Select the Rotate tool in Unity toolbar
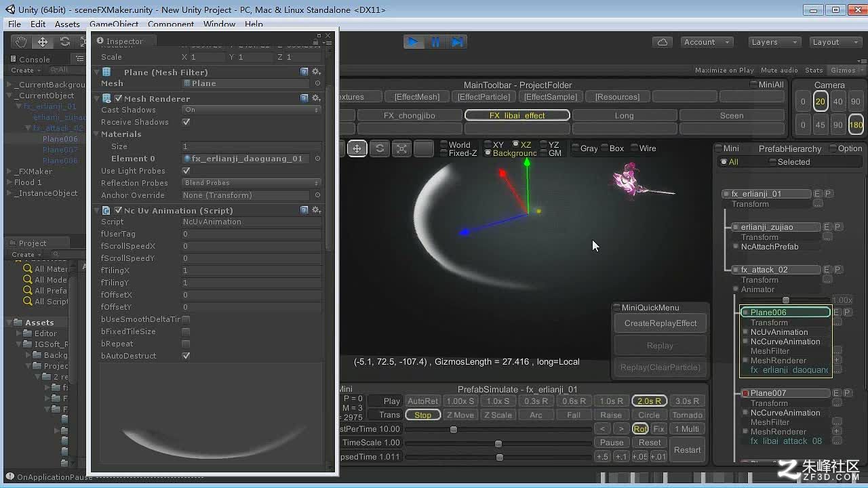Screen dimensions: 868x488 click(64, 42)
